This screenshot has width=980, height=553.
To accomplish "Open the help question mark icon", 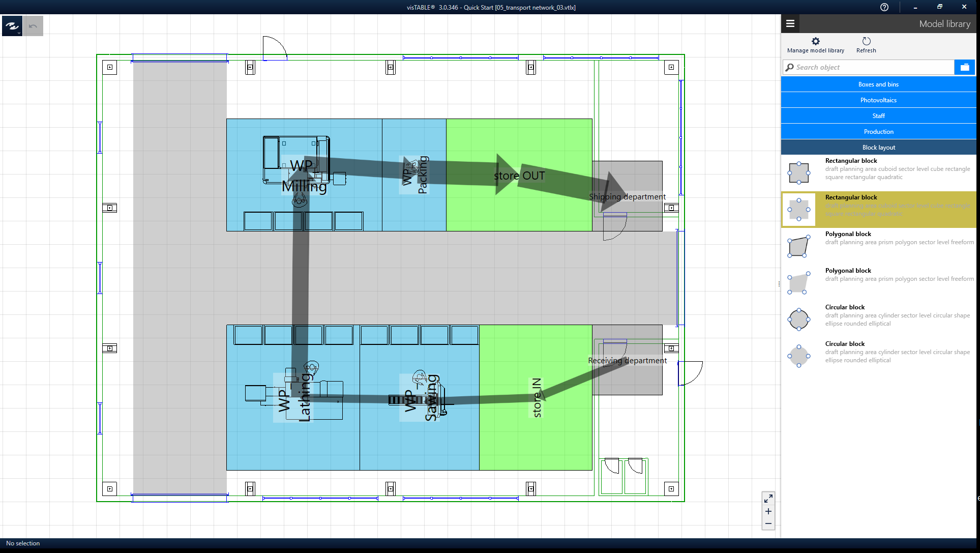I will [x=884, y=7].
